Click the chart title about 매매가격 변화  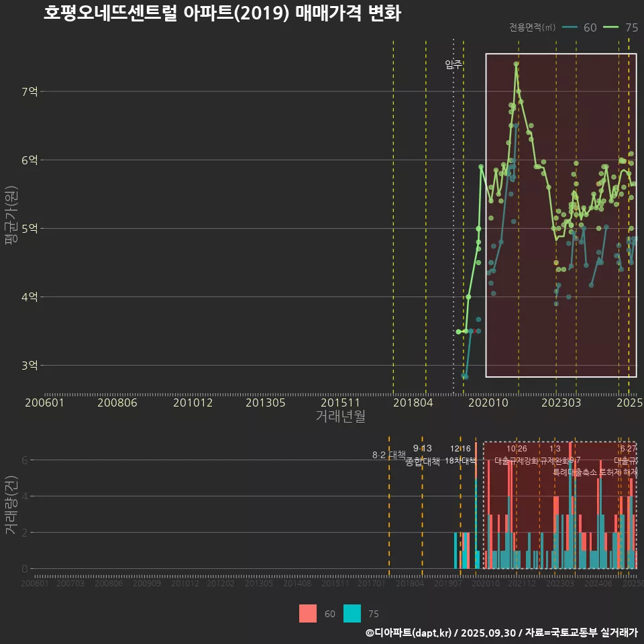tap(222, 14)
